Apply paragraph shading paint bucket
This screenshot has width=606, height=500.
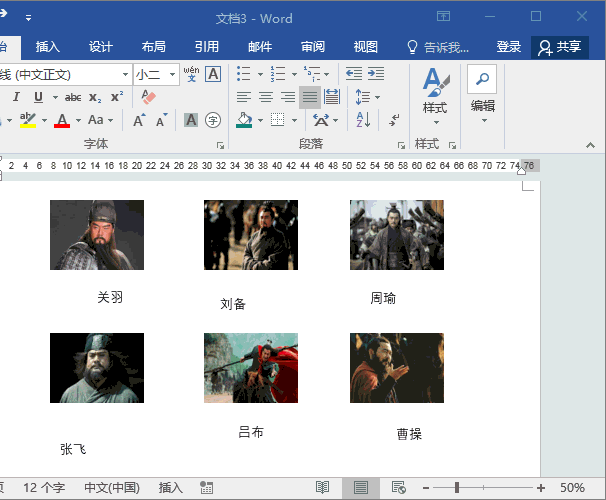click(x=244, y=120)
